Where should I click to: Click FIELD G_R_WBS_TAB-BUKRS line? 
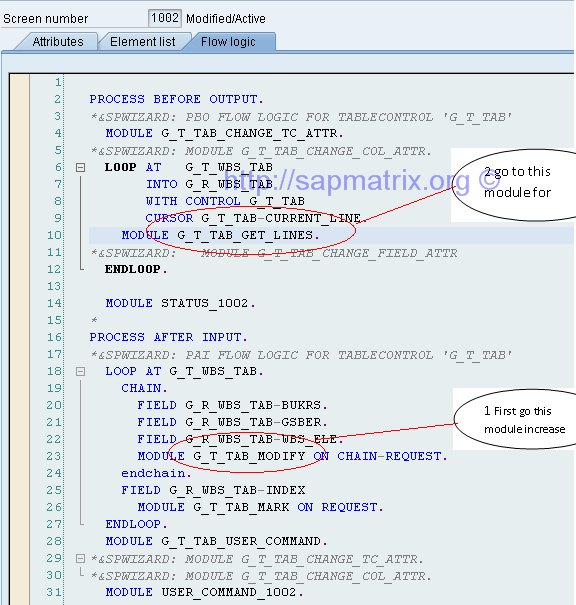point(232,405)
